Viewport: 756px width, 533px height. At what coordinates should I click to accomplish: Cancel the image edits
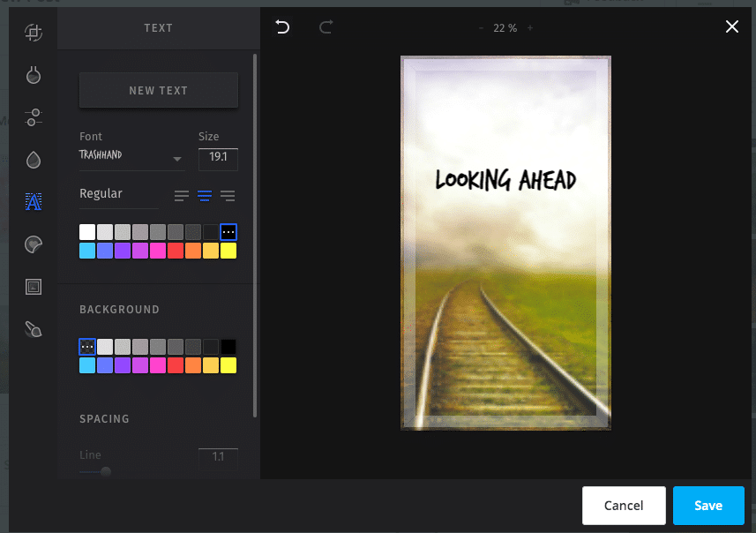624,506
